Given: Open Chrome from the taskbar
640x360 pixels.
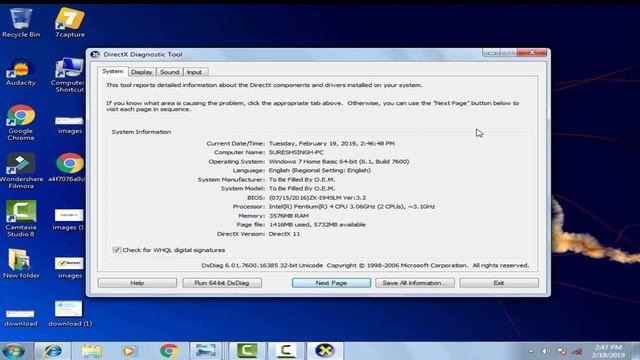Looking at the screenshot, I should point(169,351).
